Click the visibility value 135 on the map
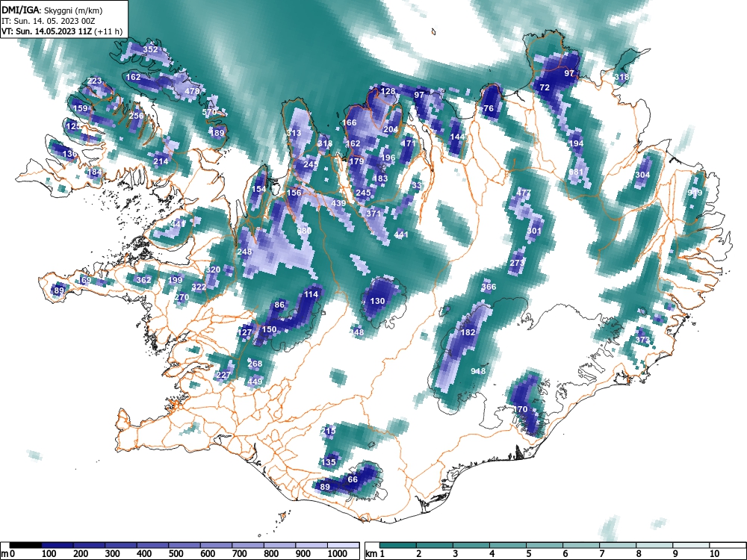This screenshot has height=560, width=747. [x=328, y=462]
